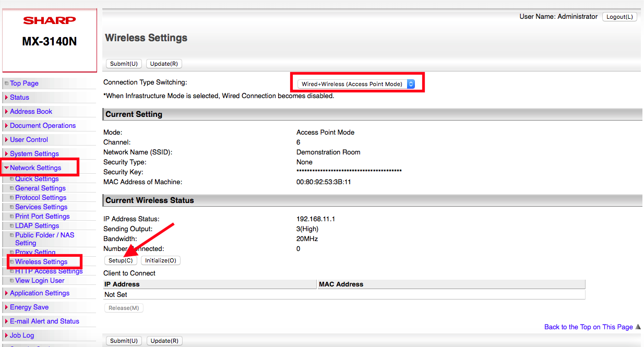Image resolution: width=644 pixels, height=347 pixels.
Task: Open Job Log menu item
Action: (22, 336)
